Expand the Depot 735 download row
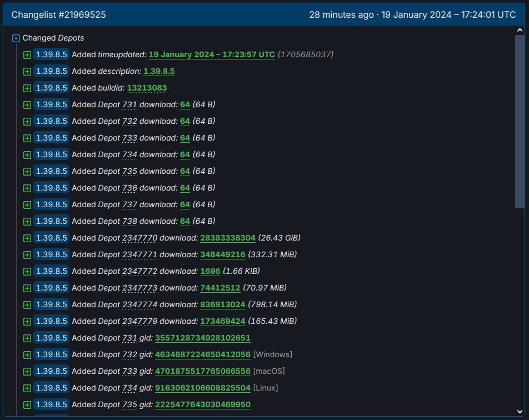 click(27, 171)
